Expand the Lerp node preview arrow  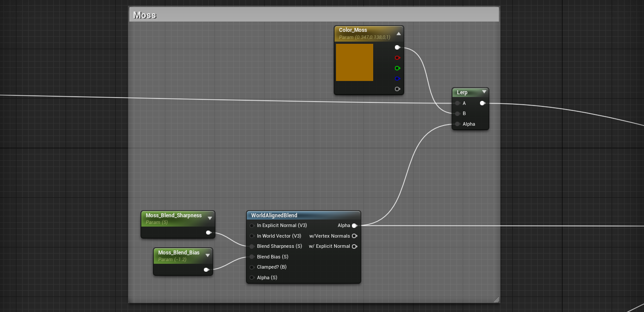tap(484, 92)
